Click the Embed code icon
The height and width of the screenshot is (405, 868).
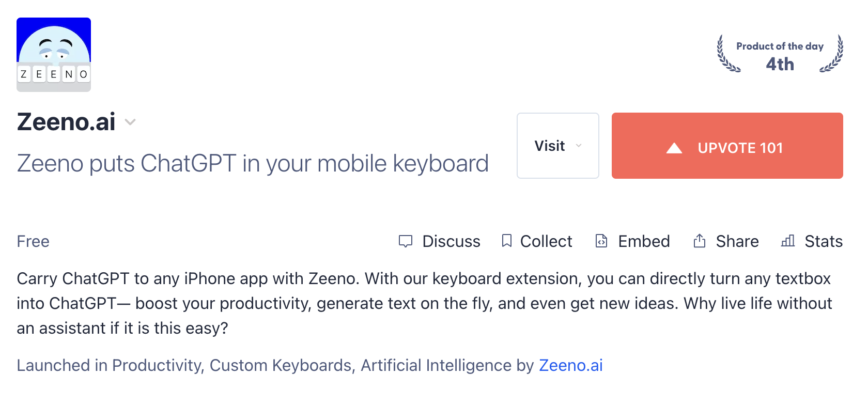point(601,241)
